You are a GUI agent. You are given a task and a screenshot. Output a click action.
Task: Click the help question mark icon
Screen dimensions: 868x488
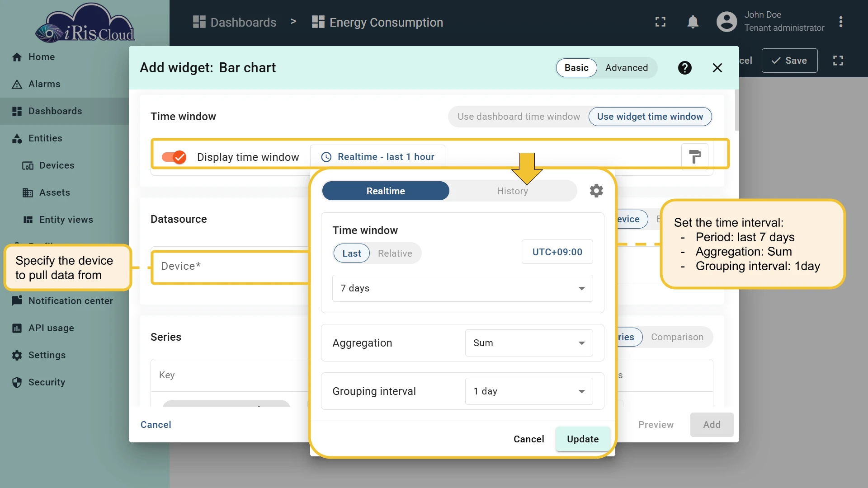pos(684,68)
